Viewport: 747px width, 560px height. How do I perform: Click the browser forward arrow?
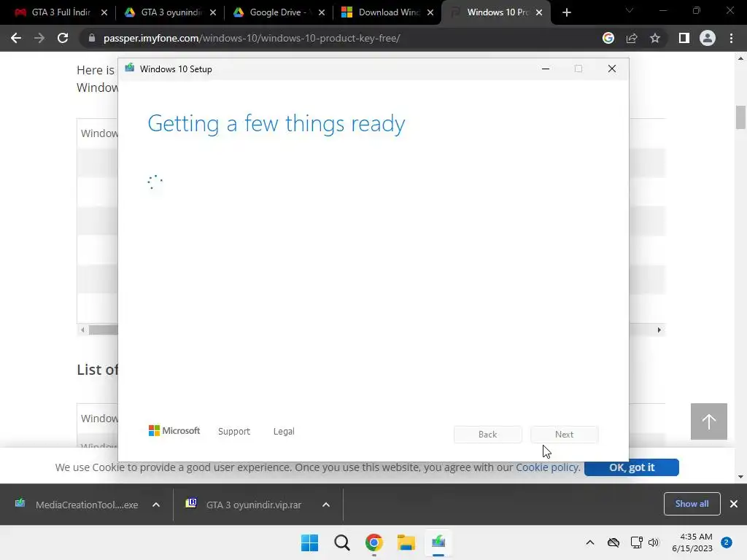pos(39,38)
